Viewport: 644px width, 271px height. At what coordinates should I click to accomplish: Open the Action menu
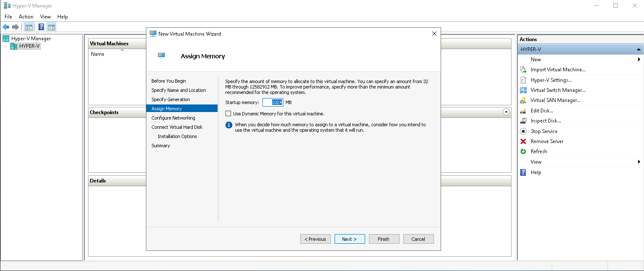coord(26,17)
